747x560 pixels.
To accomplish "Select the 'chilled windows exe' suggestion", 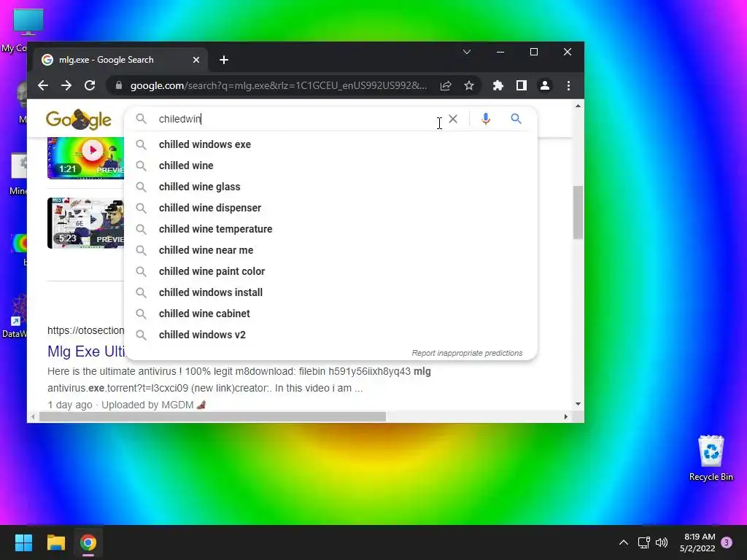I will (x=330, y=144).
